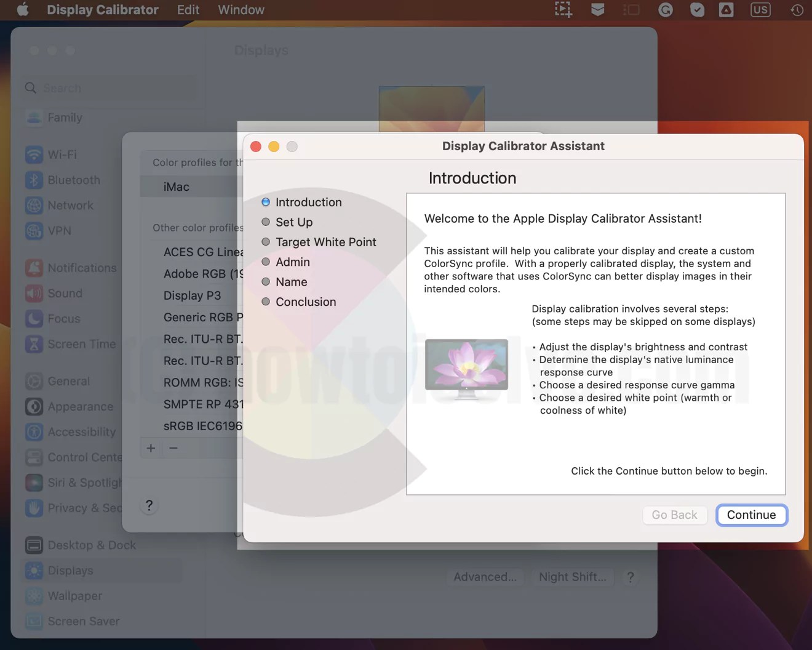
Task: Select the Target White Point step
Action: 325,242
